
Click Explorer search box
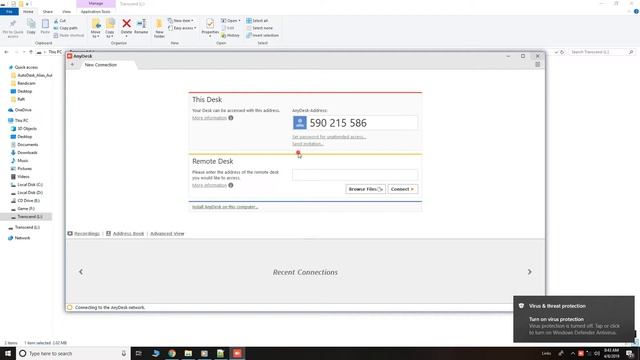602,52
